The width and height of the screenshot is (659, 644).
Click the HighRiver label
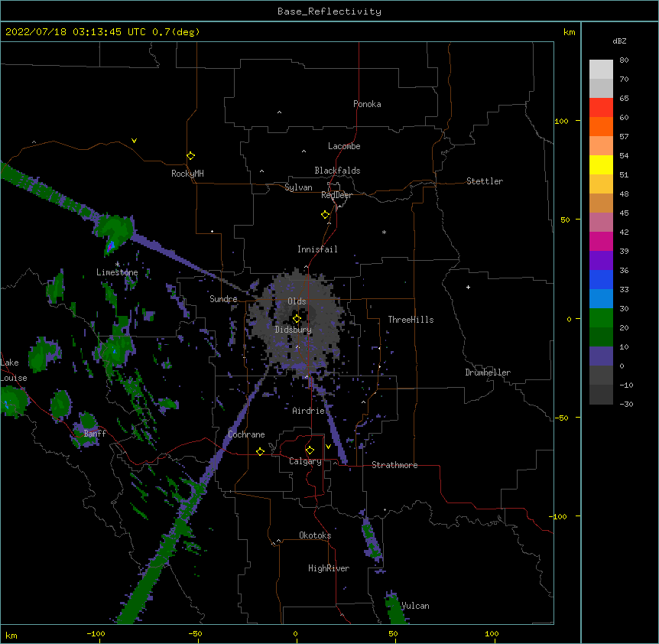(x=329, y=568)
